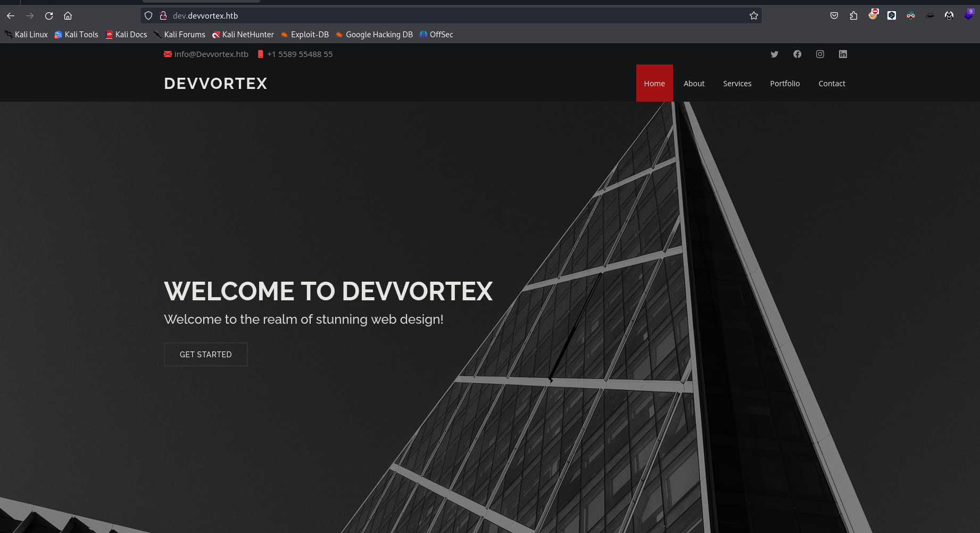Reload the current page
This screenshot has width=980, height=533.
click(x=49, y=16)
